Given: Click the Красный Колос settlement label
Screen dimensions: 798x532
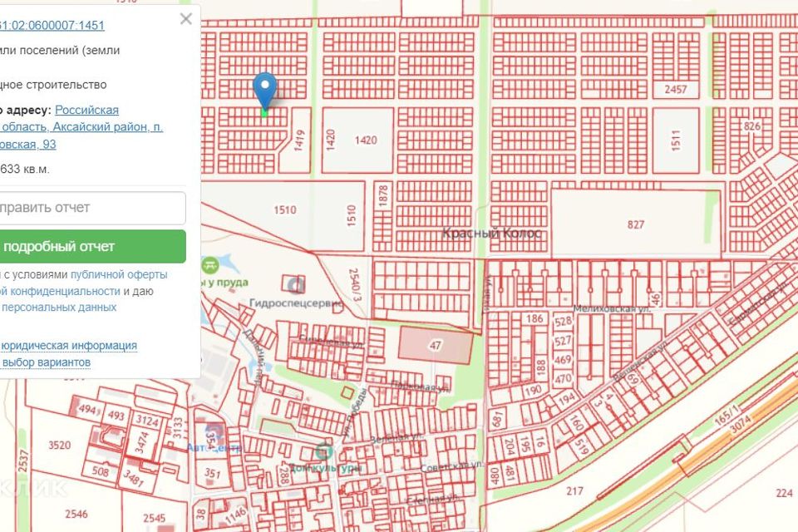Looking at the screenshot, I should point(491,234).
